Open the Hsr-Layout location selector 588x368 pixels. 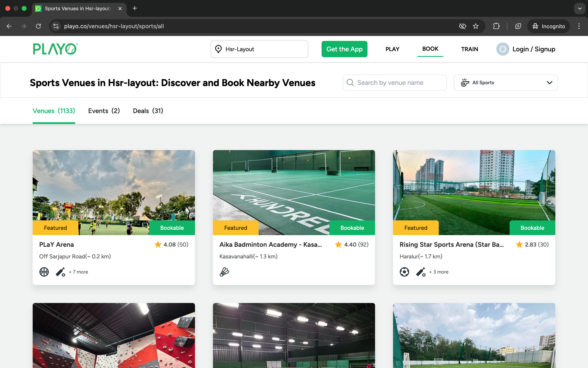pyautogui.click(x=259, y=49)
